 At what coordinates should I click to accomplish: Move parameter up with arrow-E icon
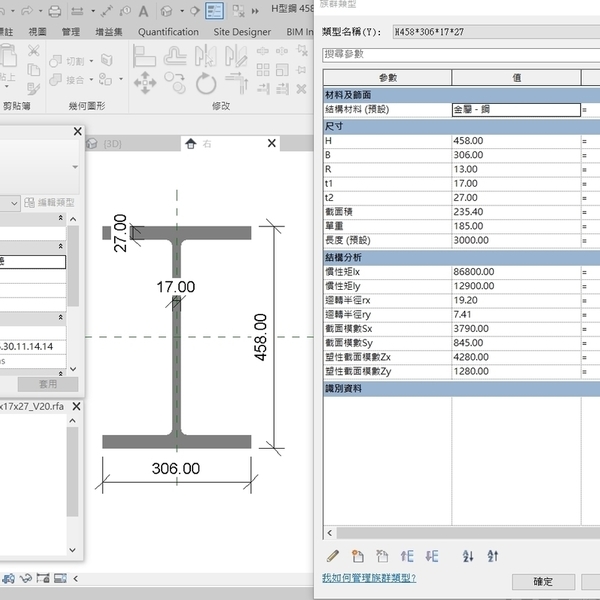coord(407,556)
